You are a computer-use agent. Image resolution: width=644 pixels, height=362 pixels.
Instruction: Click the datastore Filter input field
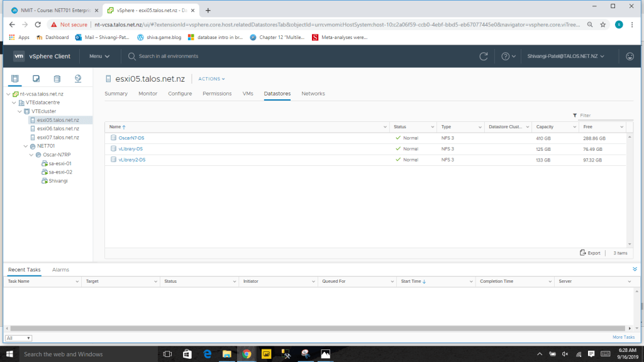pos(602,116)
